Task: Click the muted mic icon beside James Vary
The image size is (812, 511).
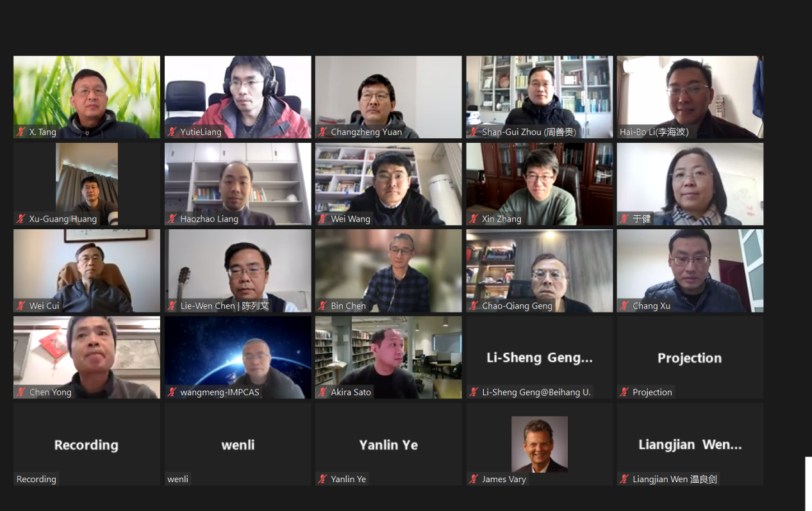Action: (x=474, y=479)
